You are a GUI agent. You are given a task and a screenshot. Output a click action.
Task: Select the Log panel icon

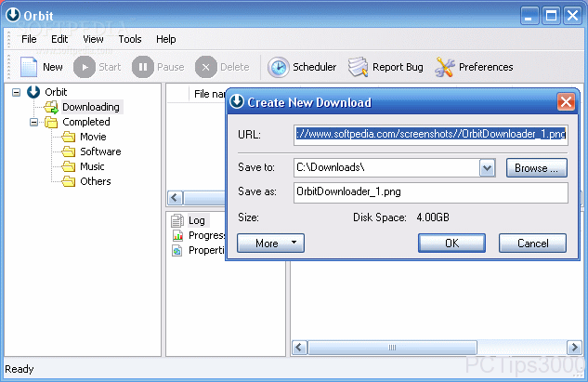177,220
